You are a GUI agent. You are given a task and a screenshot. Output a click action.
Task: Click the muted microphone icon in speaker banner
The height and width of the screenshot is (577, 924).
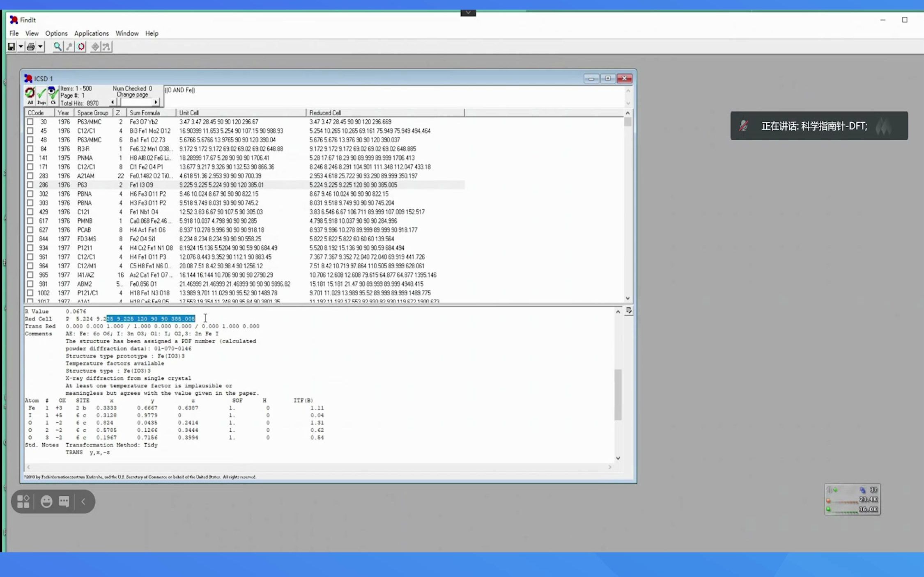743,126
